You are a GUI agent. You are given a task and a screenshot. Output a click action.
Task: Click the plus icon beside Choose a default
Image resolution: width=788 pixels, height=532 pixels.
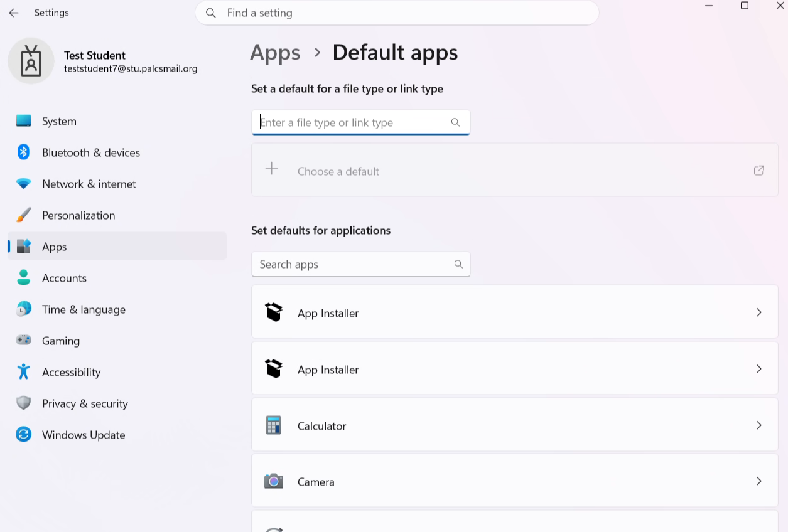pos(271,169)
